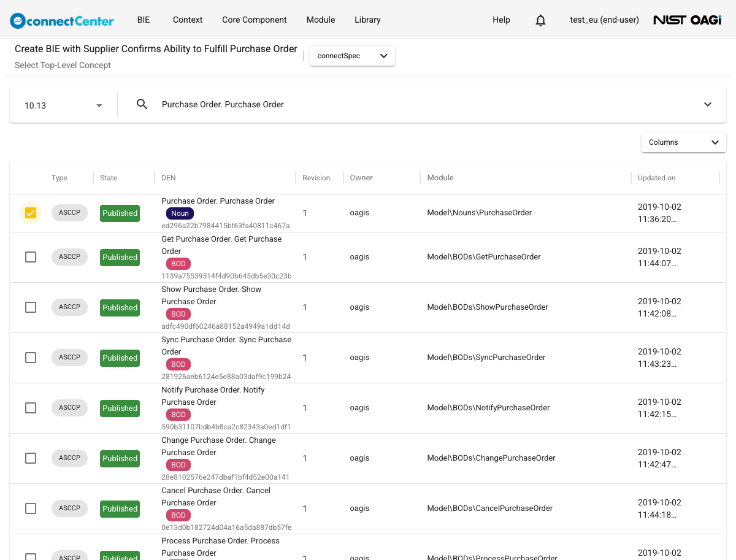
Task: Open the Help menu
Action: 501,20
